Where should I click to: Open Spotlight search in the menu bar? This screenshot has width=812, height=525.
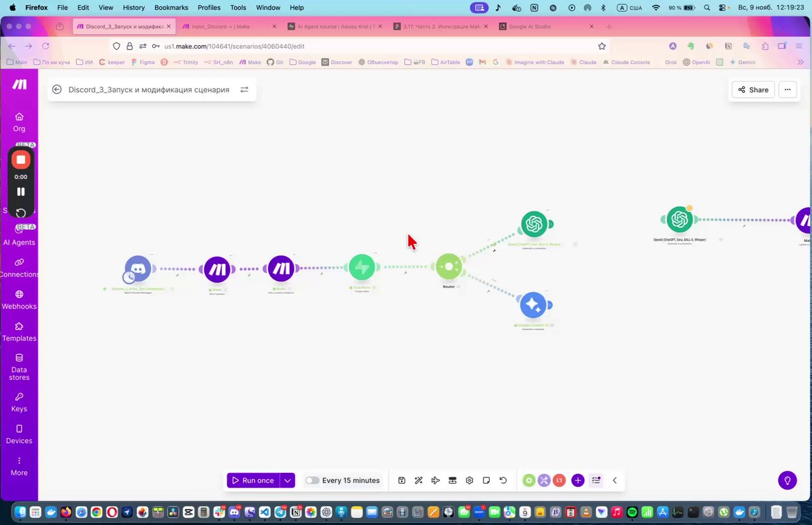(707, 8)
